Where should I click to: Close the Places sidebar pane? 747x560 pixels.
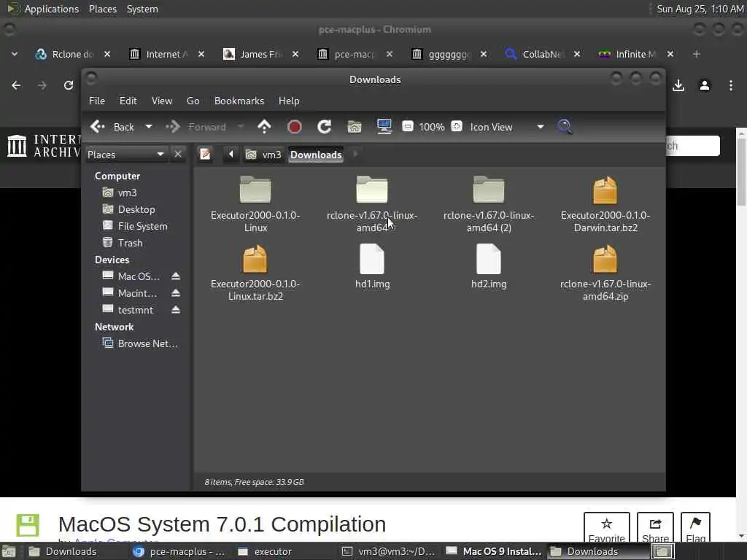click(178, 155)
